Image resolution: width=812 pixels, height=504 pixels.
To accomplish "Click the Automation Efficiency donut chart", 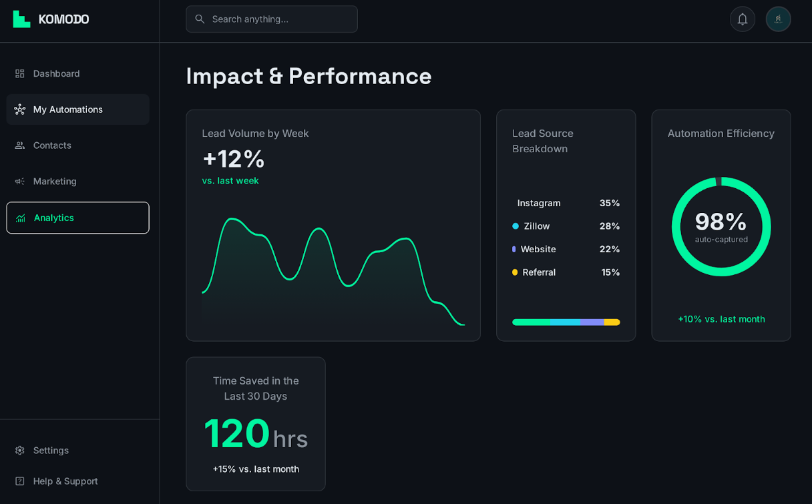I will [721, 226].
